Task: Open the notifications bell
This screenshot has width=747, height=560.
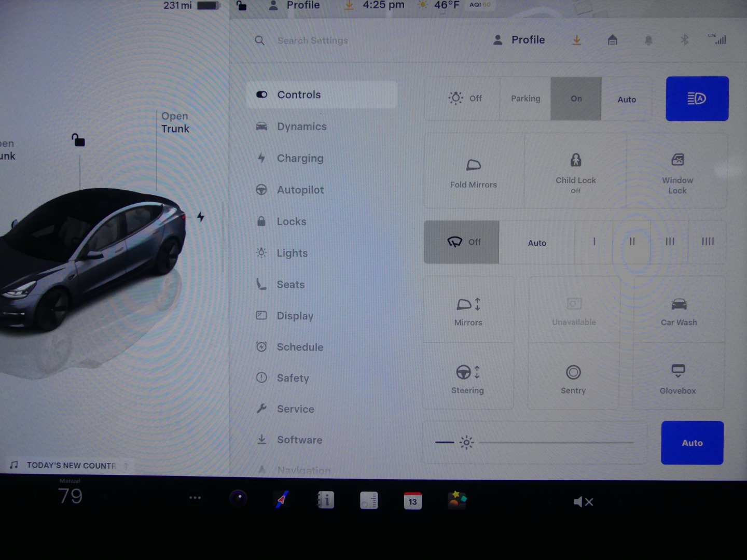Action: click(648, 40)
